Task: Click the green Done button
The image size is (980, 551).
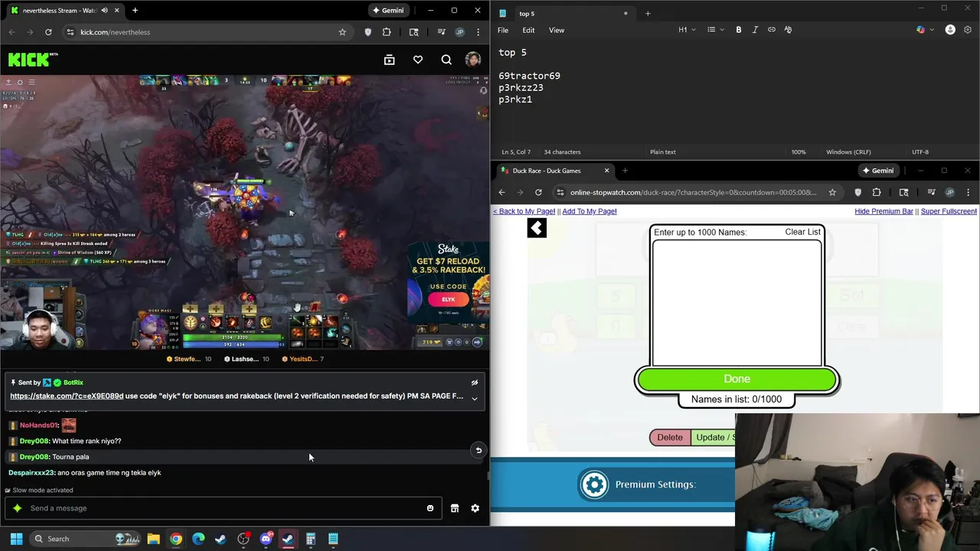Action: (x=737, y=379)
